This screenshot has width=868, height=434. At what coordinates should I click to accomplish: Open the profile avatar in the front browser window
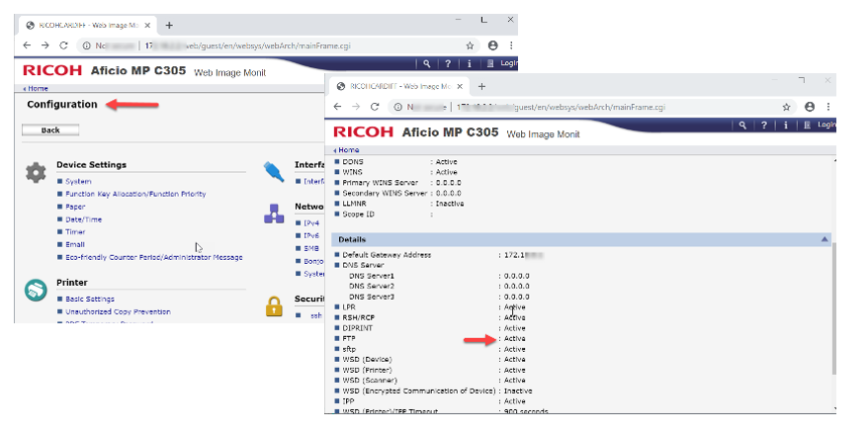[810, 107]
